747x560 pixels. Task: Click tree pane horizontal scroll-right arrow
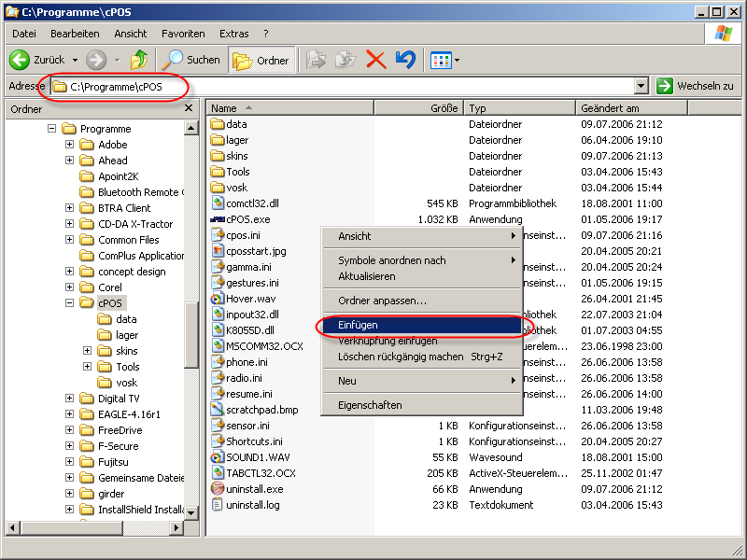point(176,527)
